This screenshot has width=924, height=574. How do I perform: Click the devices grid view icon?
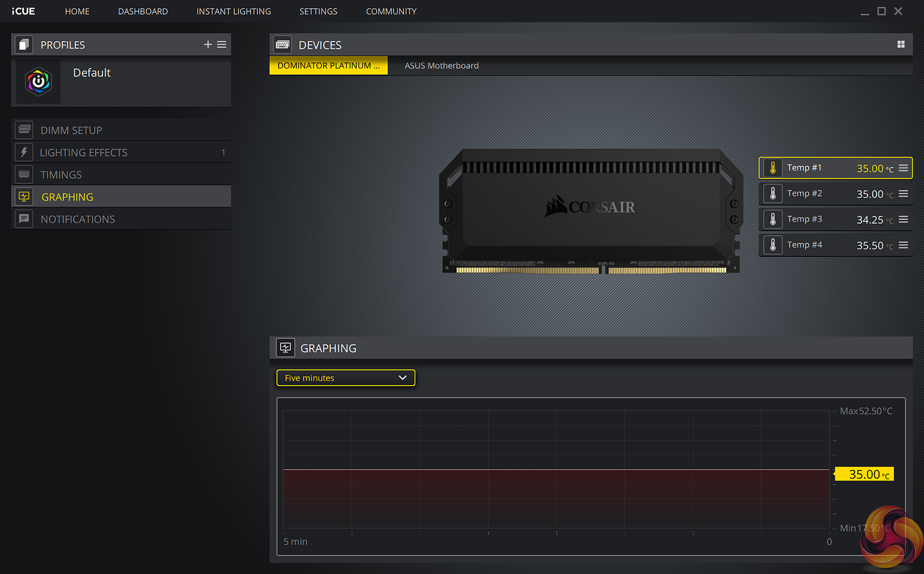(901, 44)
